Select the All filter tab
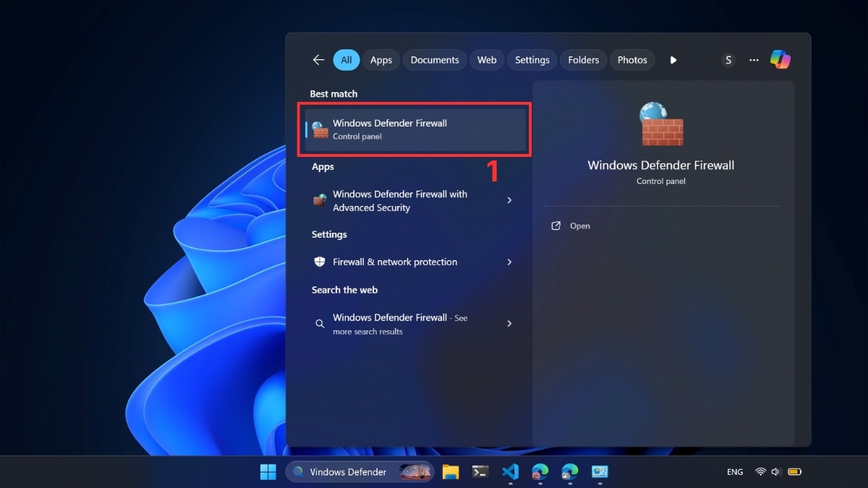 (x=346, y=60)
